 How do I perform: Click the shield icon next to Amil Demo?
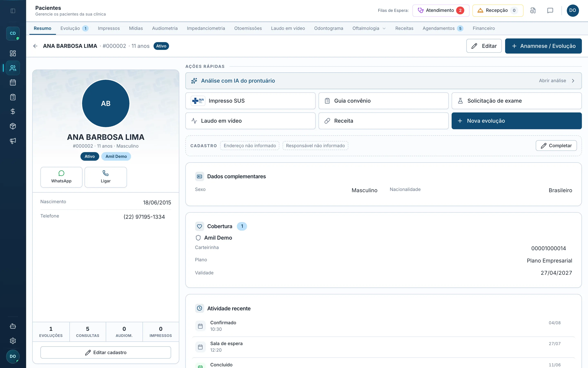198,238
